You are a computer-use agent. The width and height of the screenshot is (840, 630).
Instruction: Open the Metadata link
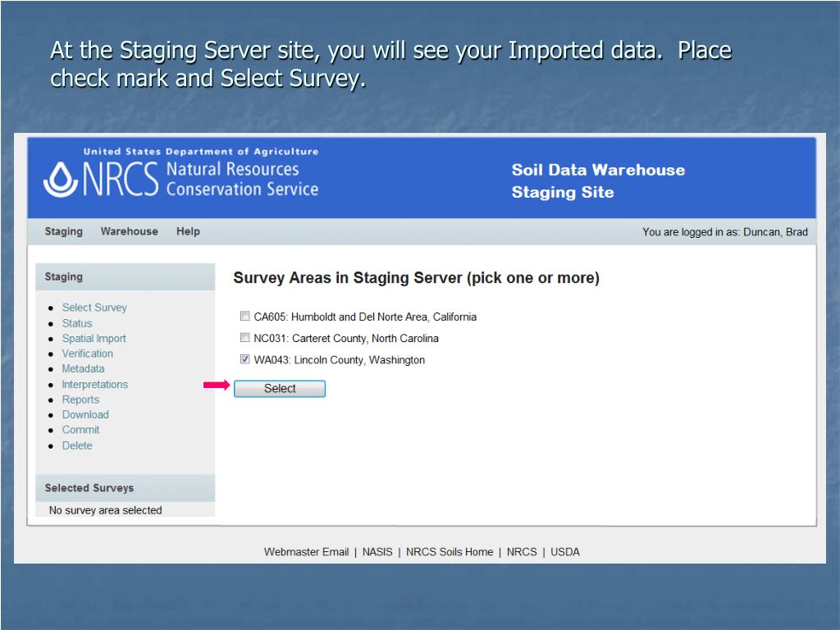coord(83,368)
